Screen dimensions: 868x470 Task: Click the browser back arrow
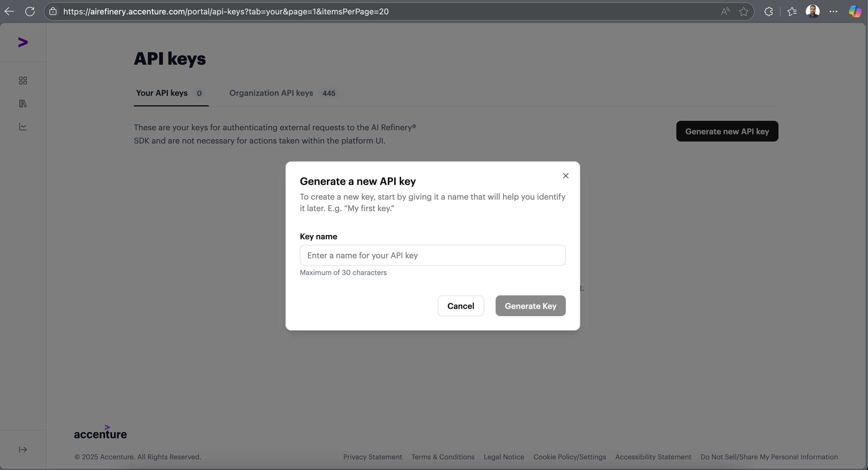(x=9, y=12)
